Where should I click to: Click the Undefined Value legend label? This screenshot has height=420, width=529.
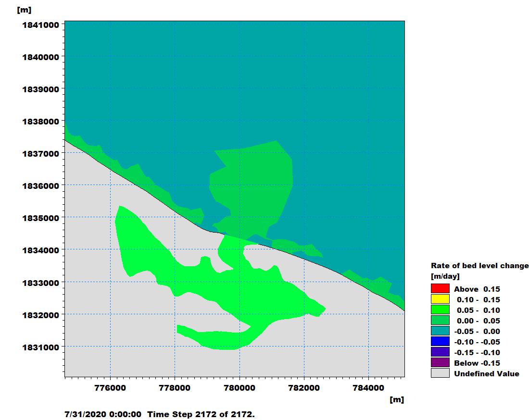tap(487, 373)
